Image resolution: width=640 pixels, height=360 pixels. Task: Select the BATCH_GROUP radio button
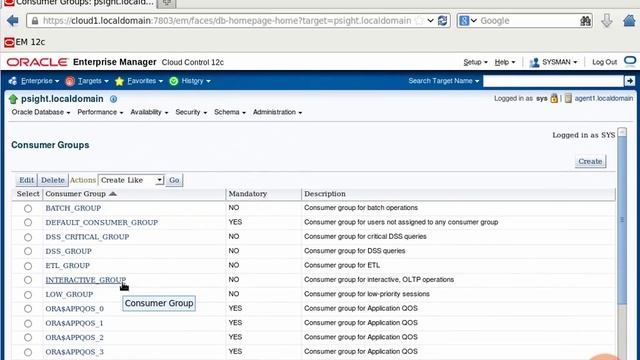pyautogui.click(x=28, y=209)
